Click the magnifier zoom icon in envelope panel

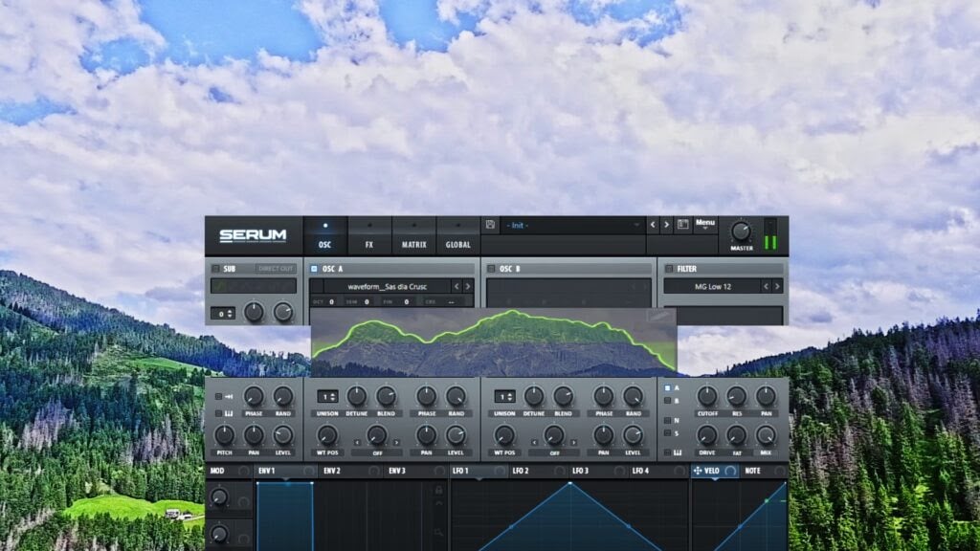point(438,532)
